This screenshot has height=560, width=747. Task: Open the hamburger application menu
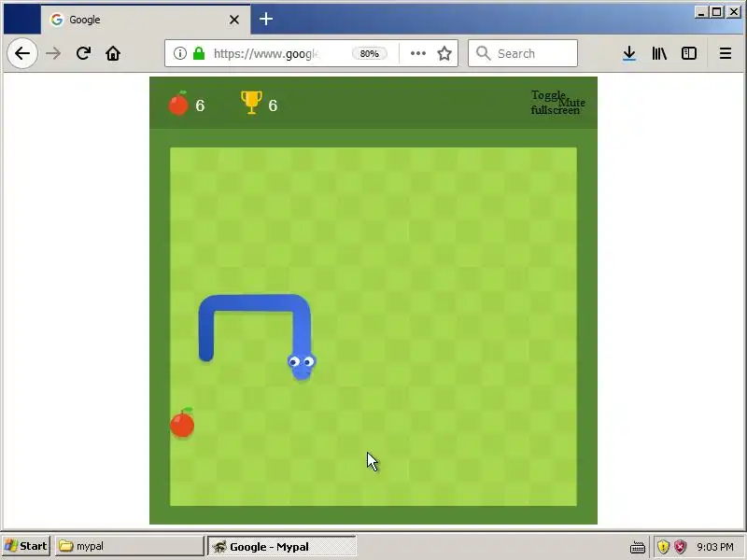click(x=726, y=53)
